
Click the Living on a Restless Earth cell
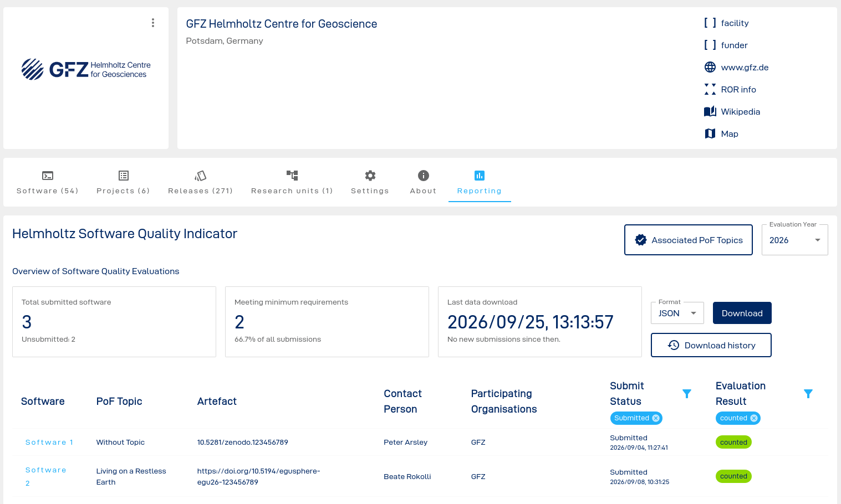tap(131, 476)
